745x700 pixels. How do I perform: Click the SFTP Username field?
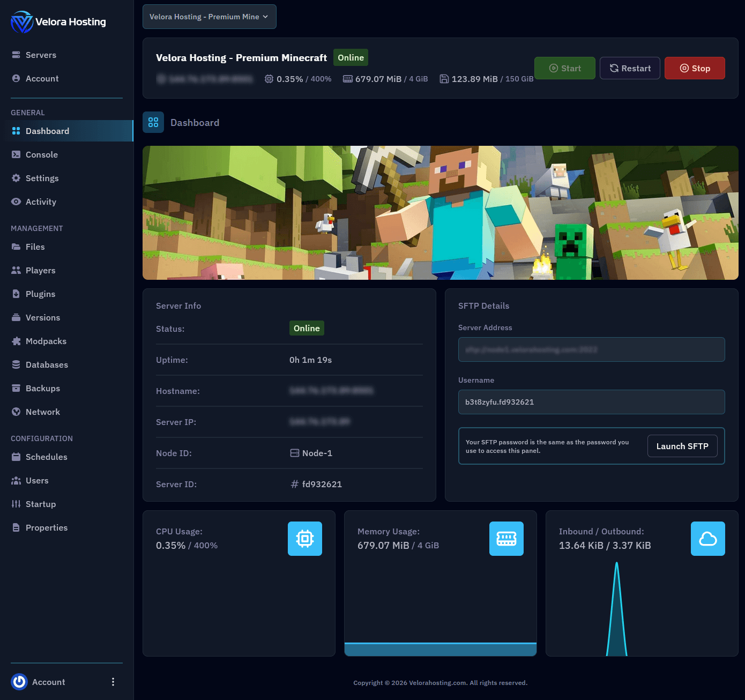click(591, 402)
